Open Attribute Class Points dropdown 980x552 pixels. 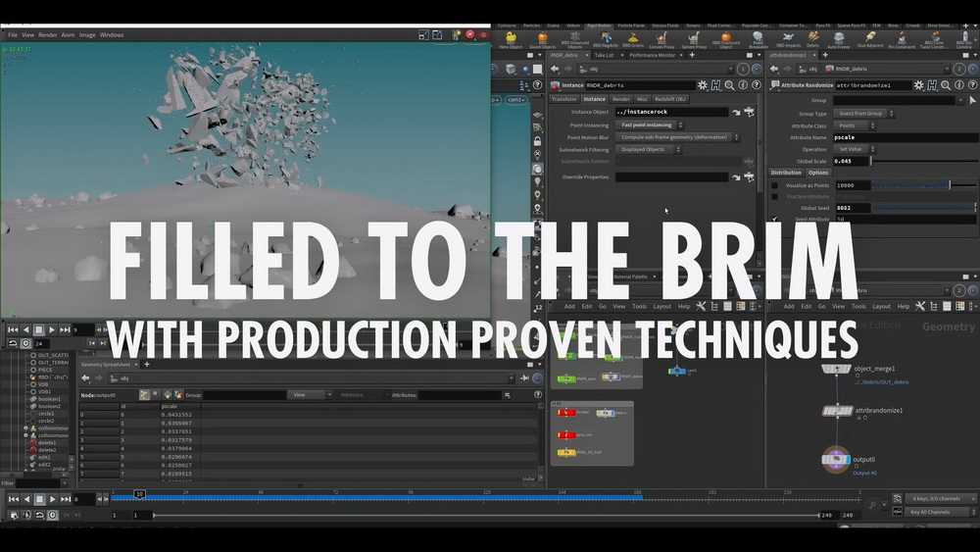pos(855,125)
